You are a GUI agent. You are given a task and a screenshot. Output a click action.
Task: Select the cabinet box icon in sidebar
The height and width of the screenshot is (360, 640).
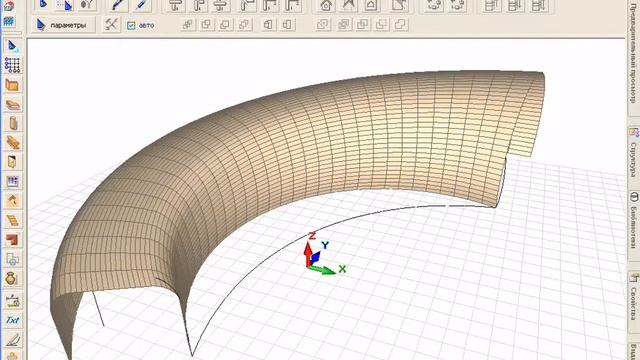[x=12, y=85]
